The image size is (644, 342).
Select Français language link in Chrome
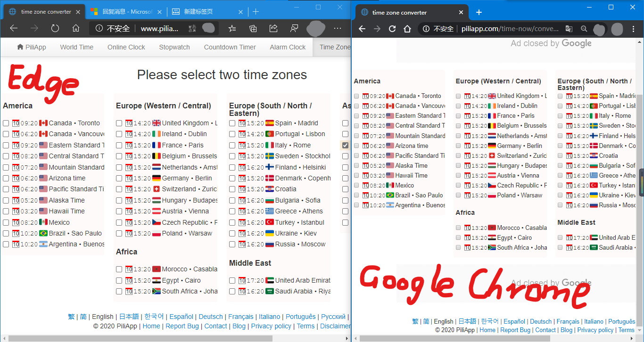(568, 321)
